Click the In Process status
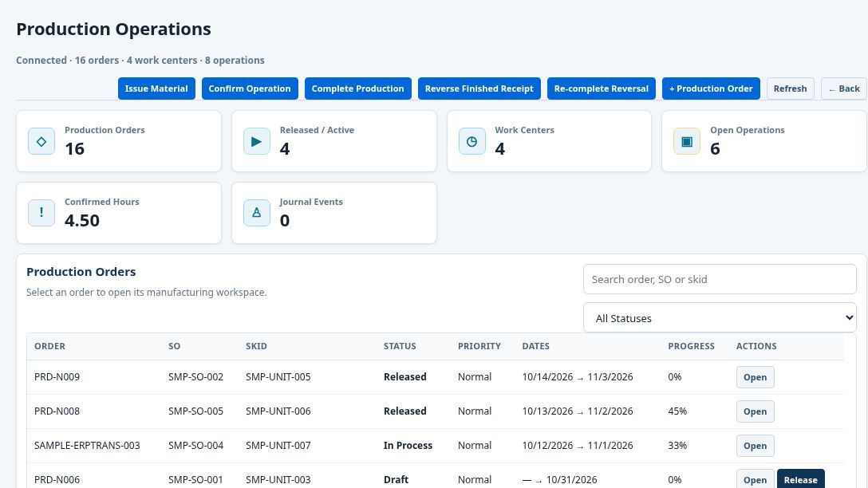The image size is (868, 488). point(408,446)
